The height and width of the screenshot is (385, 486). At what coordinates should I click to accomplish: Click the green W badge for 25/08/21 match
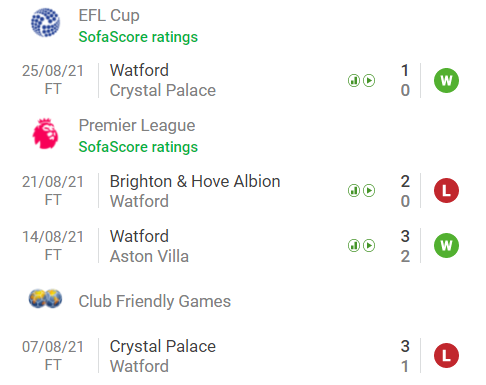(446, 80)
